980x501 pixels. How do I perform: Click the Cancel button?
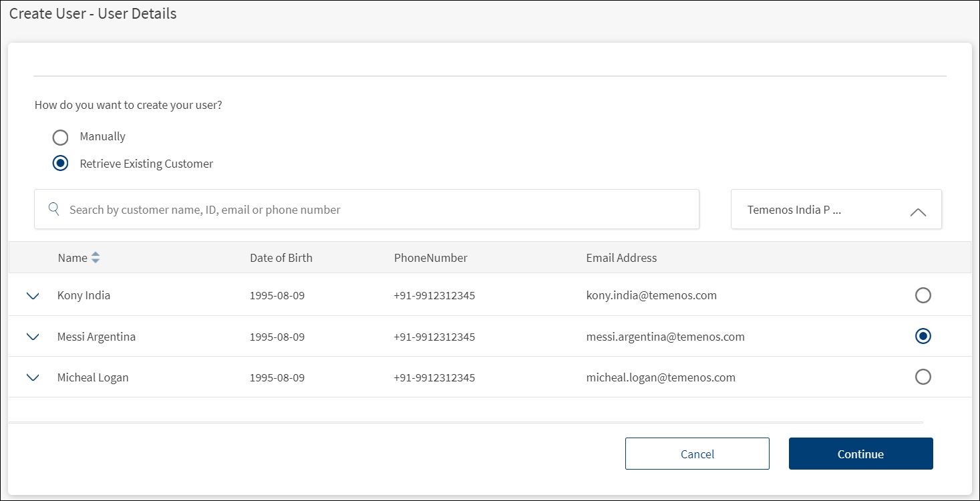[x=697, y=454]
